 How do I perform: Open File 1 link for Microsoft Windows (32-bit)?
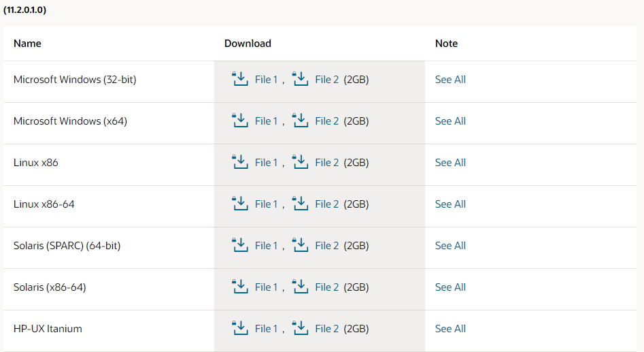[x=266, y=80]
